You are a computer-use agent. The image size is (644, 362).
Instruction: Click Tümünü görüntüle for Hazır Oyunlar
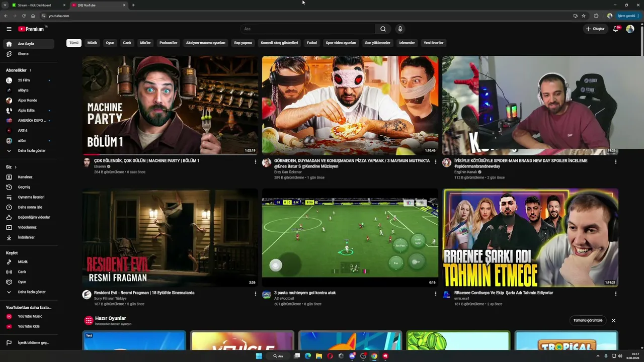point(588,320)
